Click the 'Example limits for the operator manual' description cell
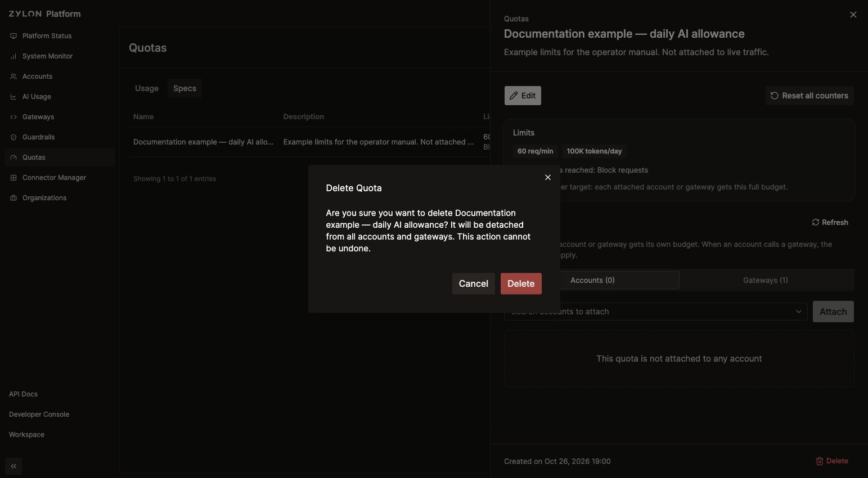 click(x=378, y=142)
